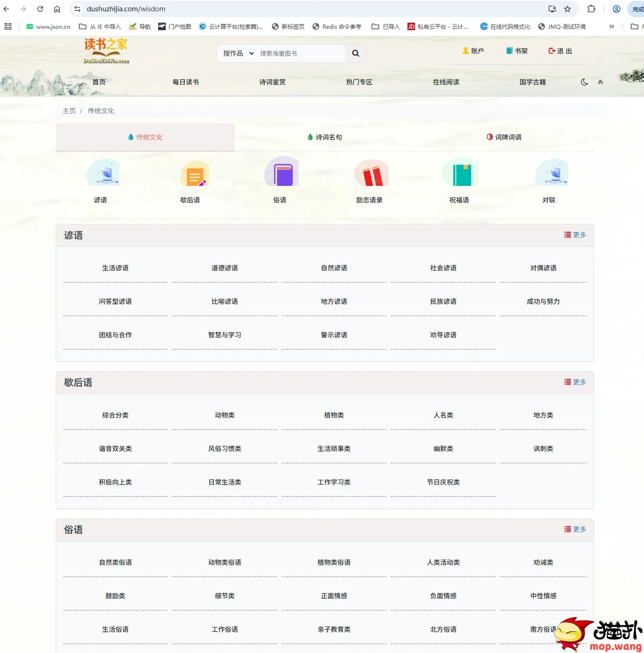Bookmark this page with the star icon
The image size is (644, 653).
(568, 9)
